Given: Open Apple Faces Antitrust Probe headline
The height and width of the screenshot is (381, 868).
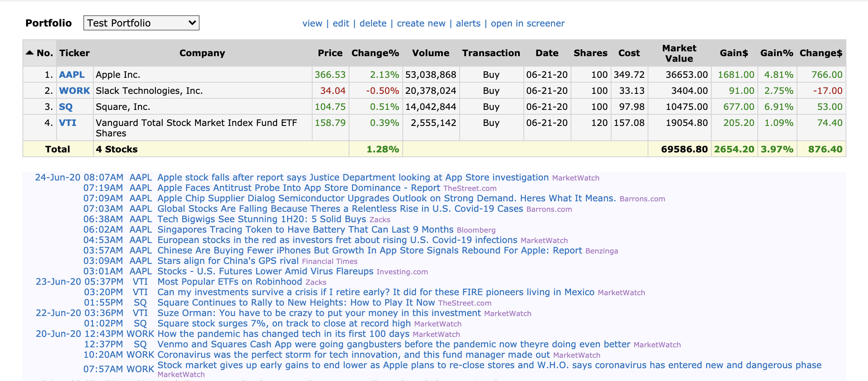Looking at the screenshot, I should (299, 188).
